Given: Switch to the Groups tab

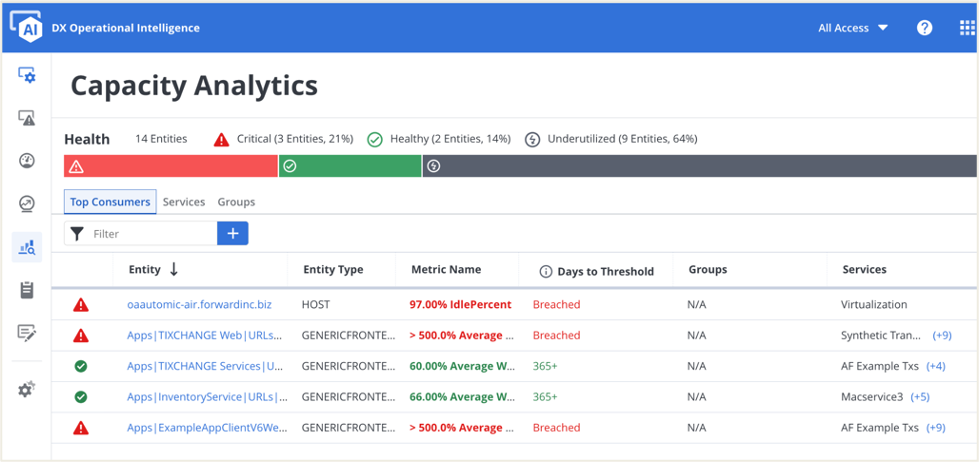Looking at the screenshot, I should tap(236, 202).
